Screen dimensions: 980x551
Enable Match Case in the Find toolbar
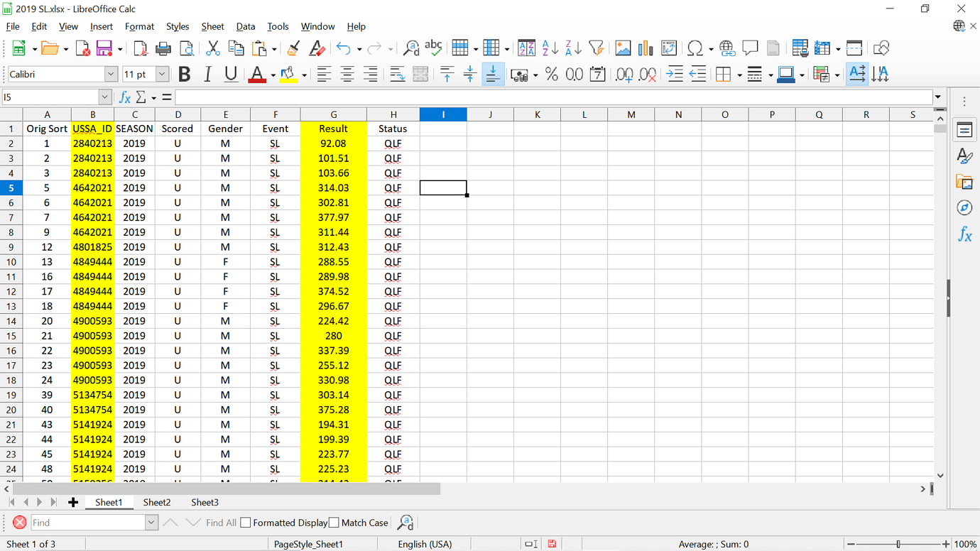333,522
